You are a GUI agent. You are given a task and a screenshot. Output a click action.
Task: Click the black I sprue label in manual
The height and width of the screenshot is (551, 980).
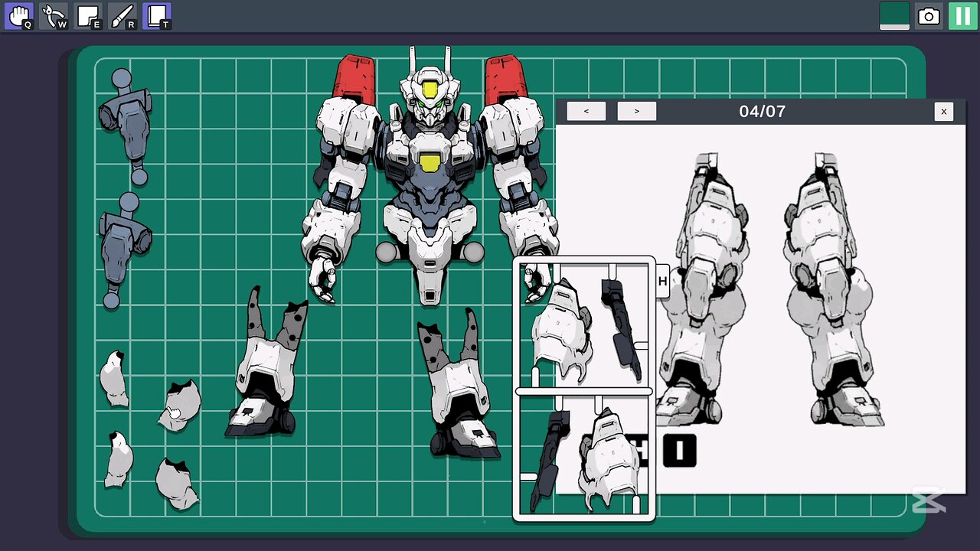click(x=680, y=451)
